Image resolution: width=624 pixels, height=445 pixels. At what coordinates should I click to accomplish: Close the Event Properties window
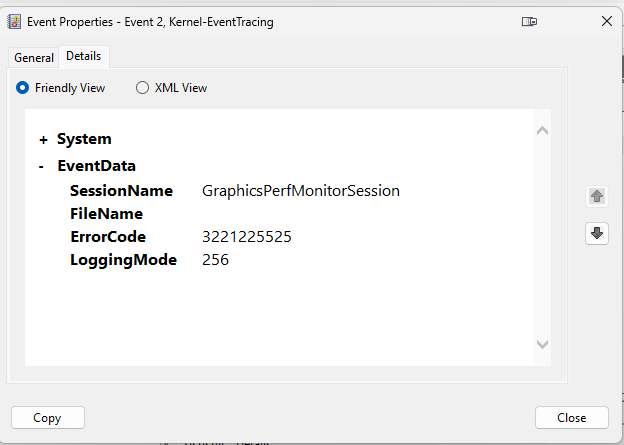click(x=606, y=21)
